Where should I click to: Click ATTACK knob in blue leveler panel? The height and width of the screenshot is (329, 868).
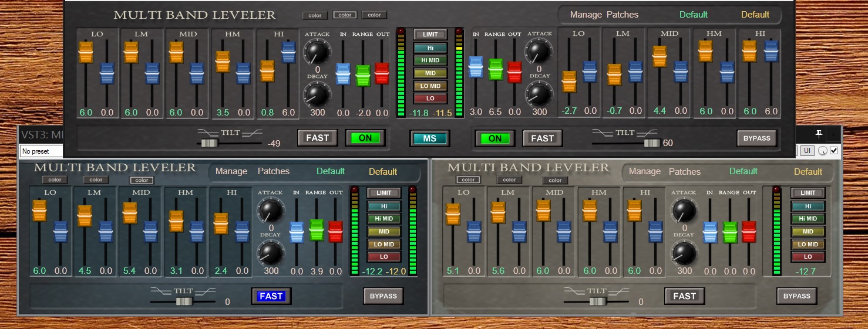[x=271, y=210]
